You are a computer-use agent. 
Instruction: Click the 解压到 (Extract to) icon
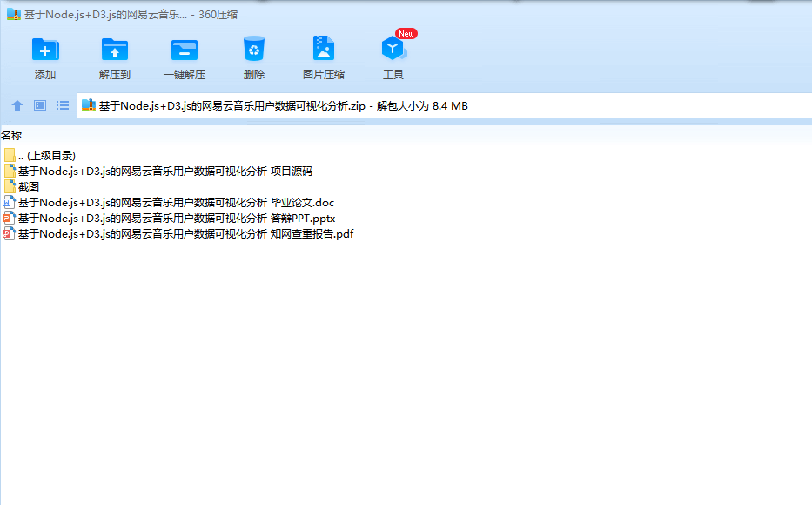[115, 50]
